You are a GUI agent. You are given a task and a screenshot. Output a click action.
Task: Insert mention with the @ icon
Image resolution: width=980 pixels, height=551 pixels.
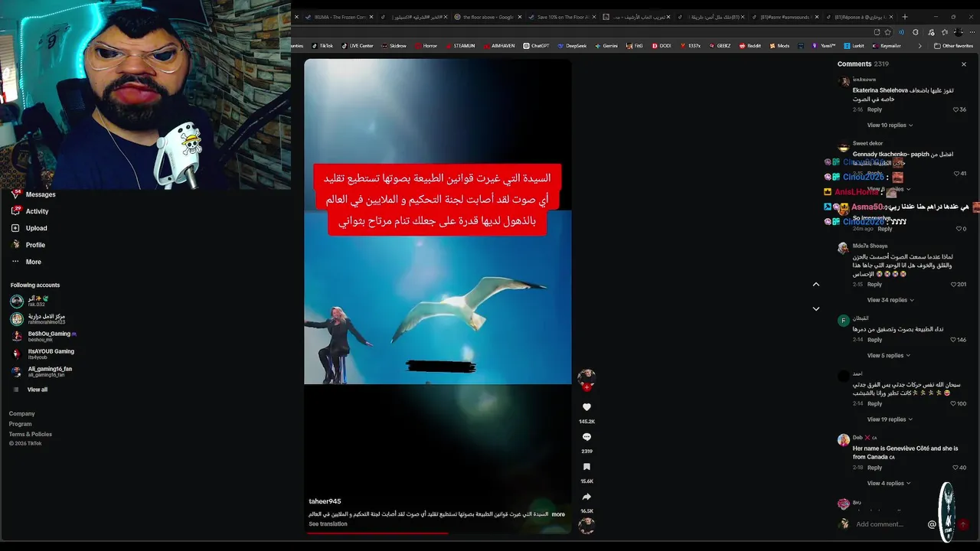pos(932,524)
